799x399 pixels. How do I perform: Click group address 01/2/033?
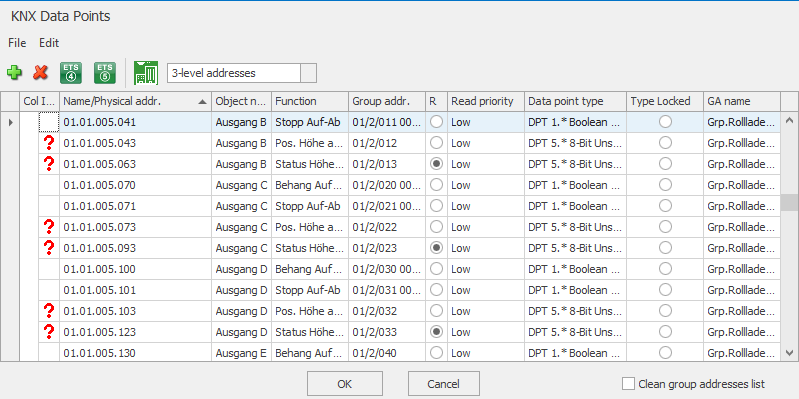coord(387,332)
